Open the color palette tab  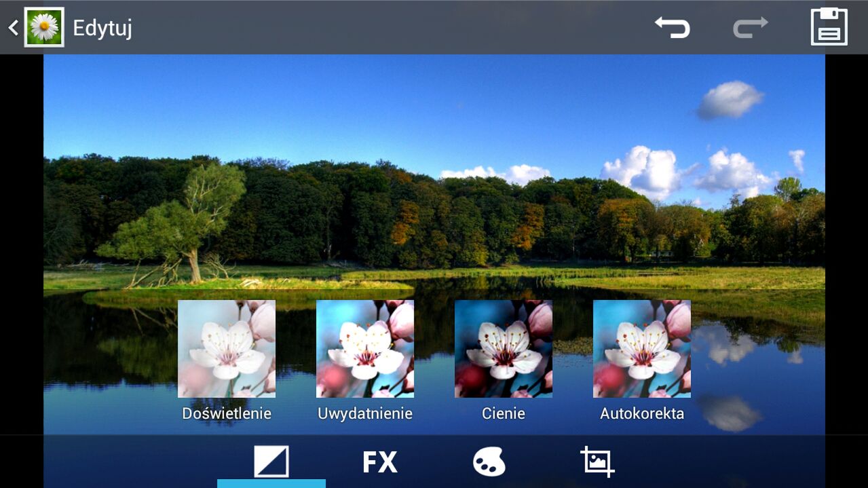click(489, 462)
